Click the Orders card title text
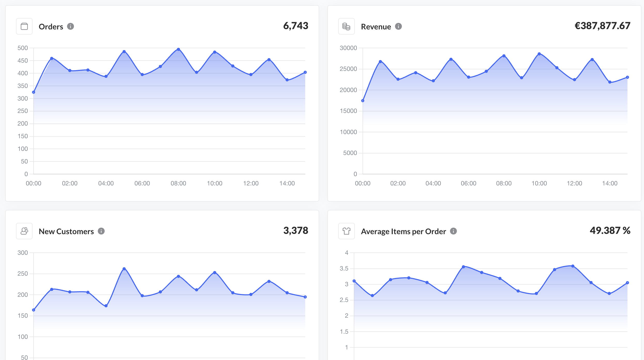 click(x=51, y=27)
